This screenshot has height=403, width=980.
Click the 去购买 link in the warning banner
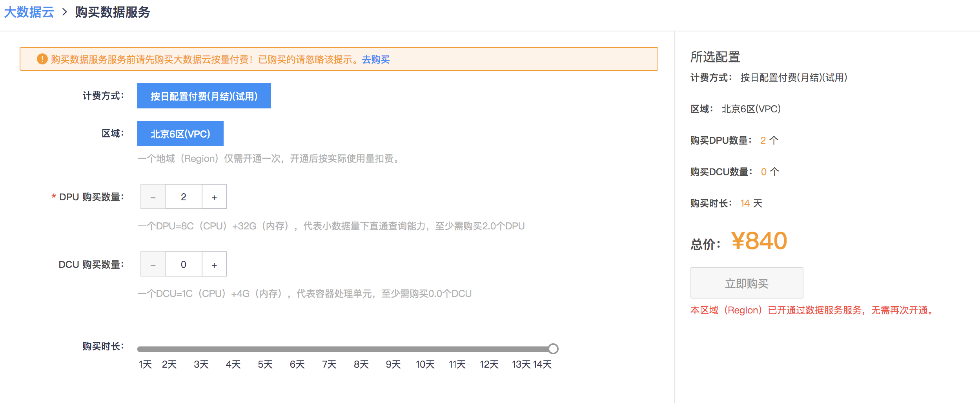click(x=375, y=59)
